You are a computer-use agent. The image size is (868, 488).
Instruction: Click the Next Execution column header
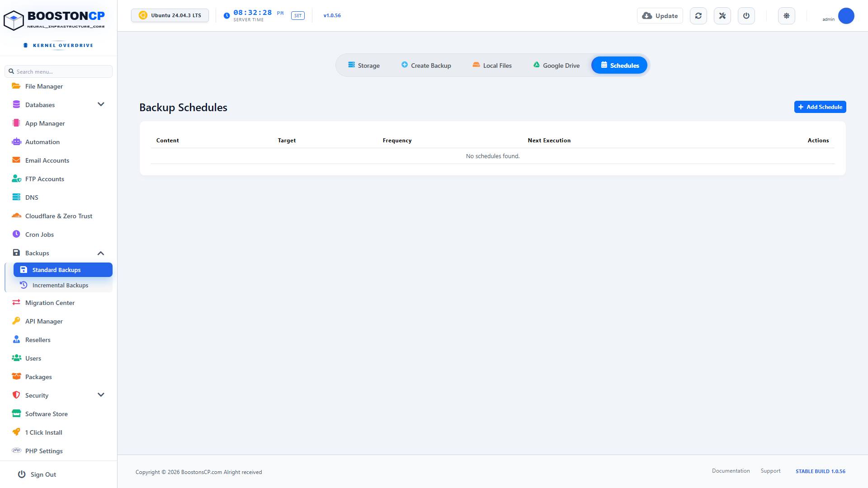(549, 141)
